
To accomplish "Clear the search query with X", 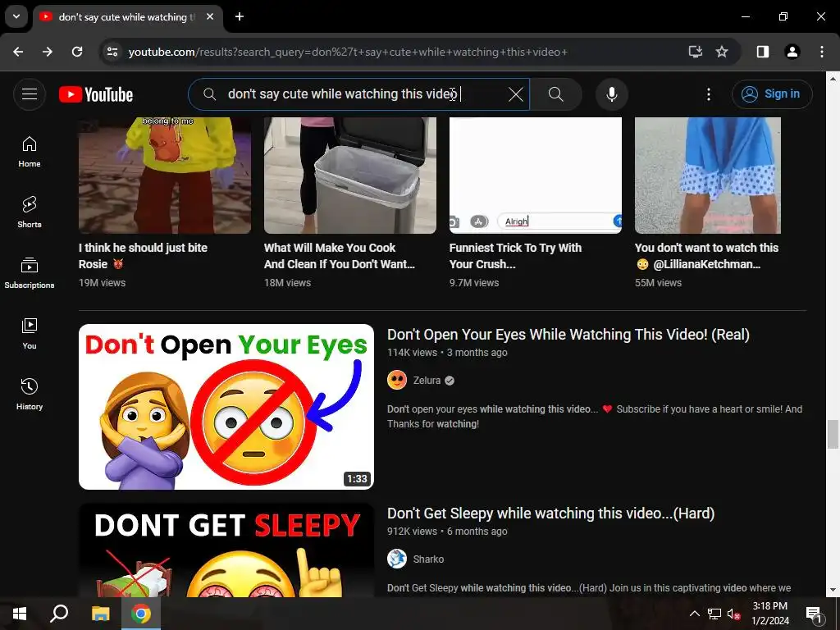I will pos(515,94).
